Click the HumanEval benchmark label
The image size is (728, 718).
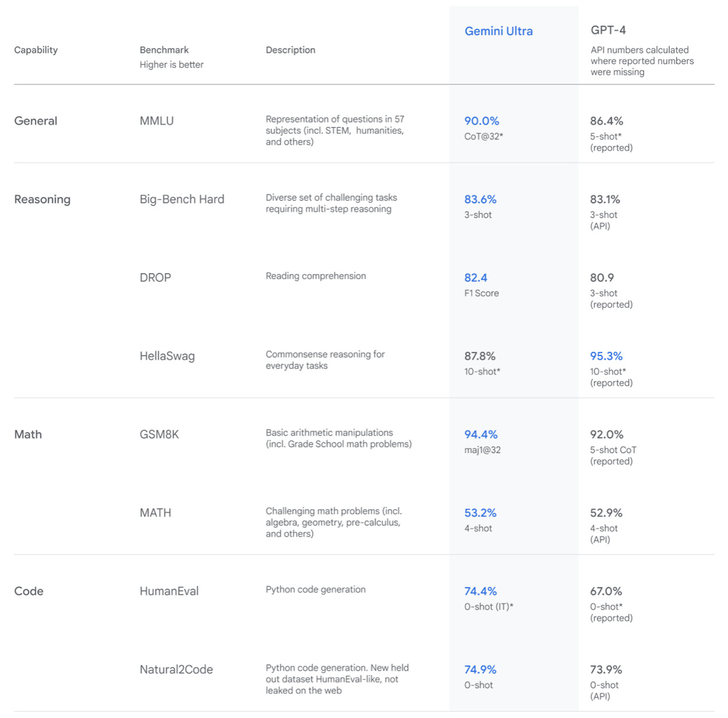coord(169,591)
